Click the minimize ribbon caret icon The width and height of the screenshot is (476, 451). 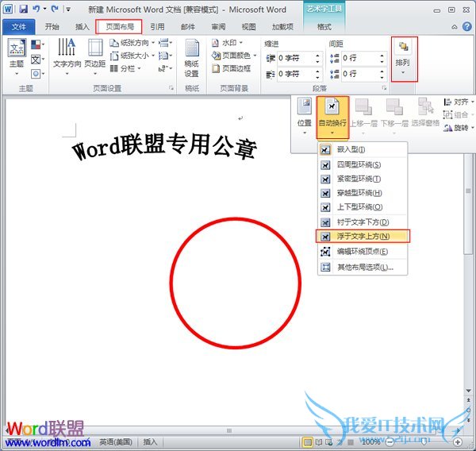[x=455, y=27]
